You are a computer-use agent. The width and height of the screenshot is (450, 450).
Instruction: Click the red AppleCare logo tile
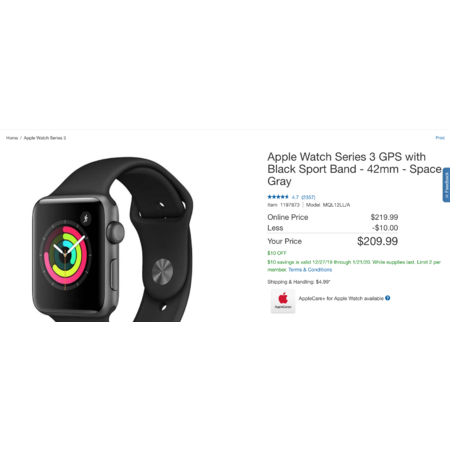click(283, 301)
